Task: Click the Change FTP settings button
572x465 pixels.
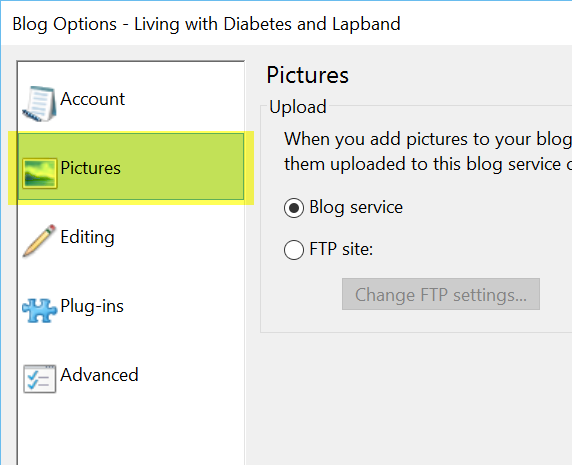Action: (441, 294)
